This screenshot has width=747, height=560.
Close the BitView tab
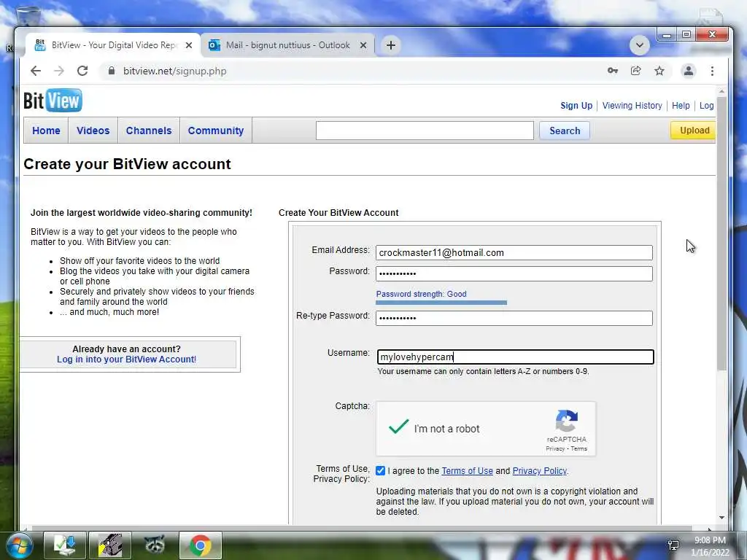189,45
